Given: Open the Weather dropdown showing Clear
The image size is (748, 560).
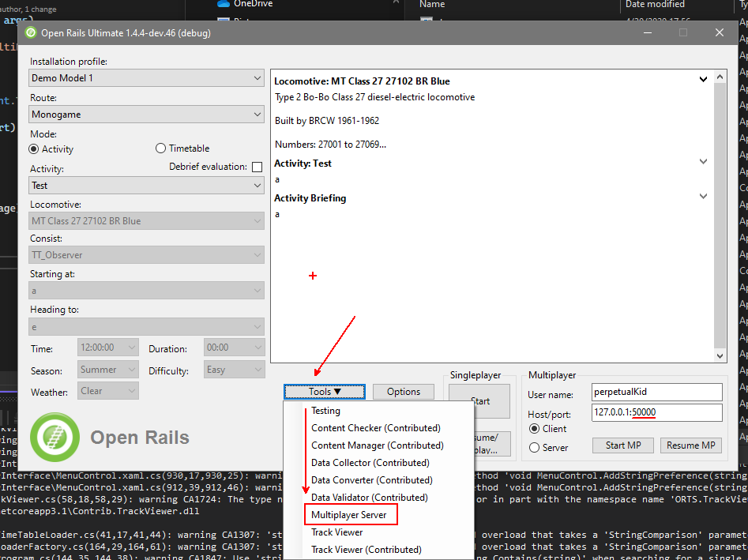Looking at the screenshot, I should (108, 391).
